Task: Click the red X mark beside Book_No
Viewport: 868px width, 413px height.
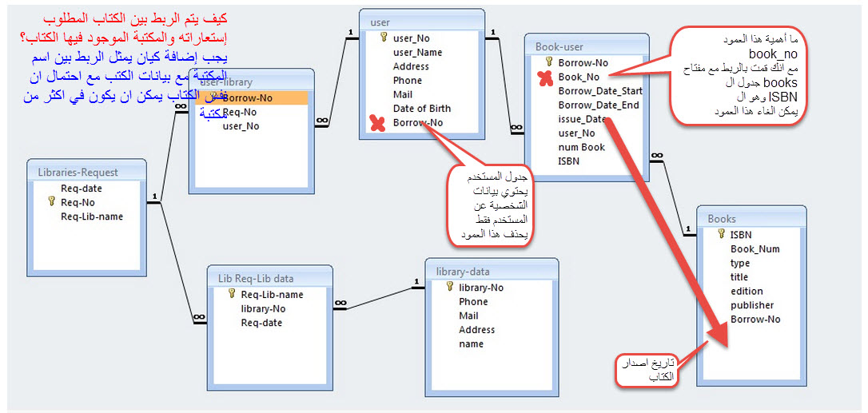Action: click(546, 77)
